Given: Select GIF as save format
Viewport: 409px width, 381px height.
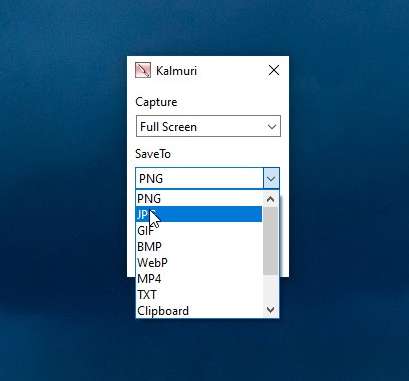Looking at the screenshot, I should tap(199, 230).
